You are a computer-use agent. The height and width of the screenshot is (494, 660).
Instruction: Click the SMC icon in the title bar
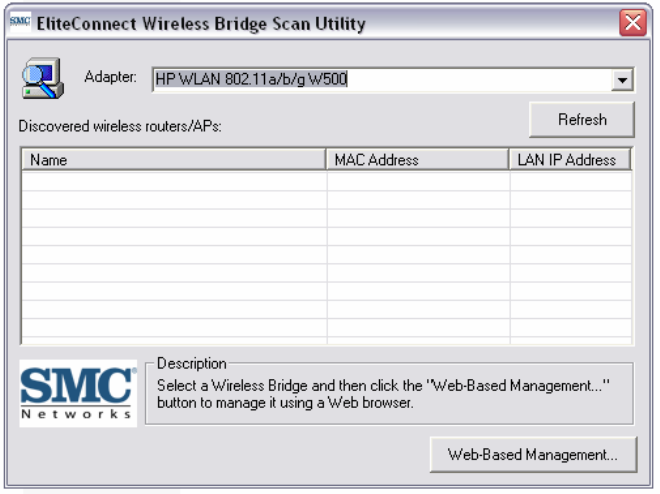(x=20, y=22)
